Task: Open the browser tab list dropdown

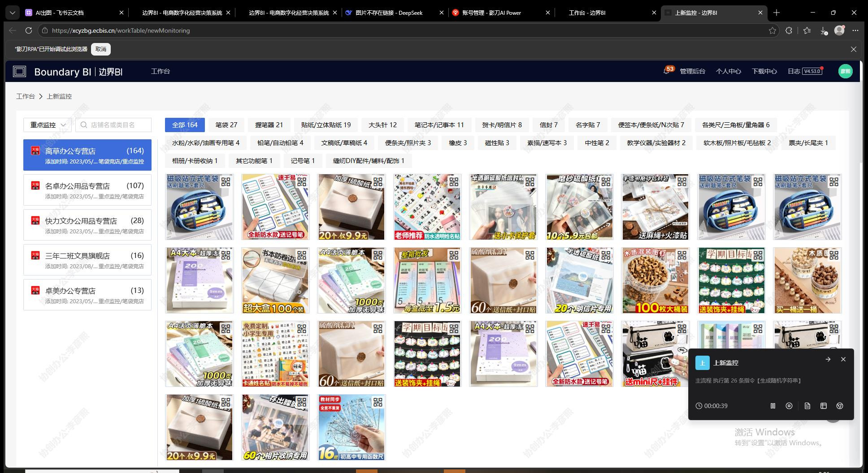Action: point(13,13)
